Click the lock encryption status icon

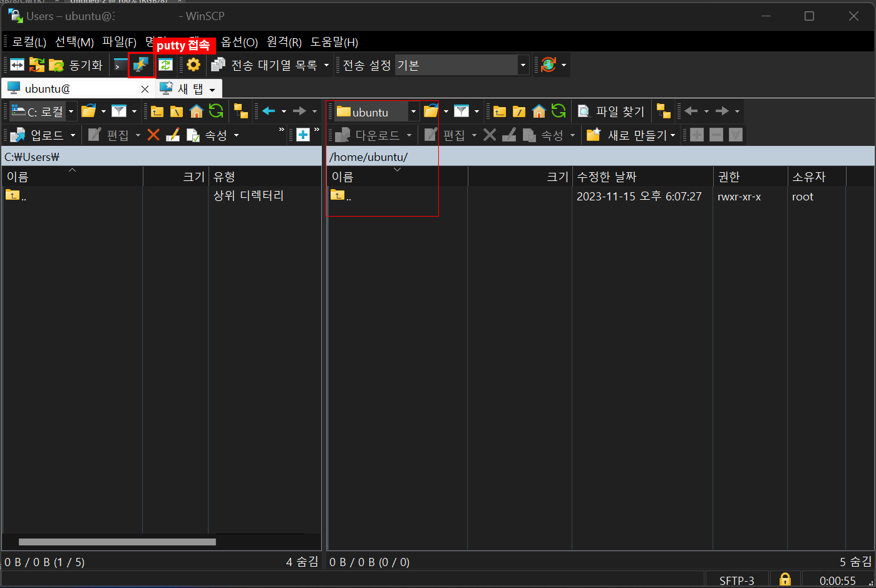tap(785, 579)
